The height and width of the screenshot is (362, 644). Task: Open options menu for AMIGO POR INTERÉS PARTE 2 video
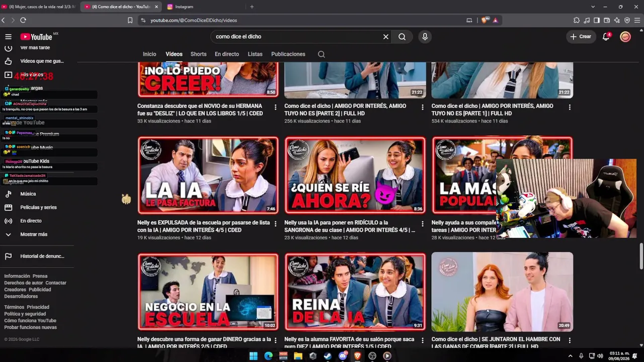(422, 107)
